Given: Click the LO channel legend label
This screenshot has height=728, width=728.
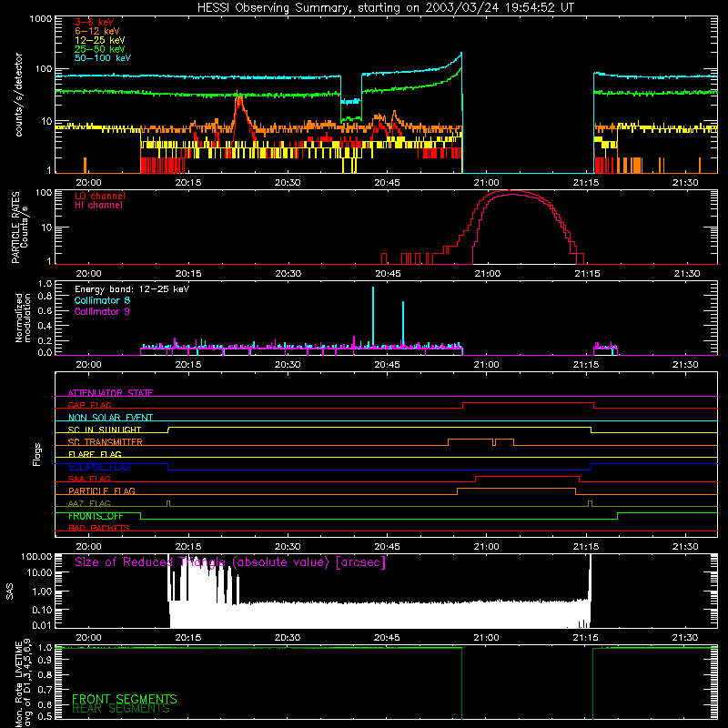Looking at the screenshot, I should [x=100, y=196].
